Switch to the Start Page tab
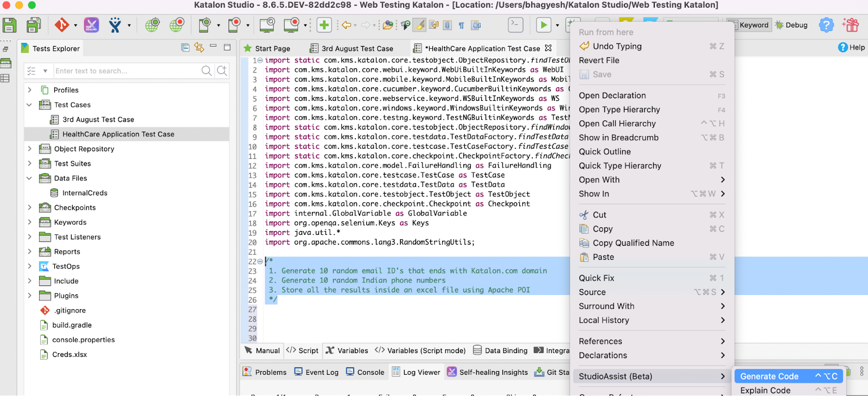868x396 pixels. (267, 48)
